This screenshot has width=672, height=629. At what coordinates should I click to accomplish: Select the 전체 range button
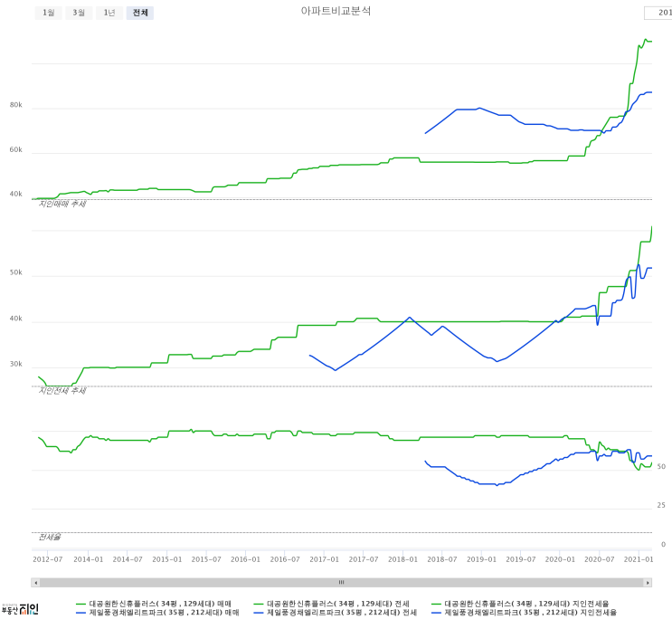pyautogui.click(x=140, y=13)
